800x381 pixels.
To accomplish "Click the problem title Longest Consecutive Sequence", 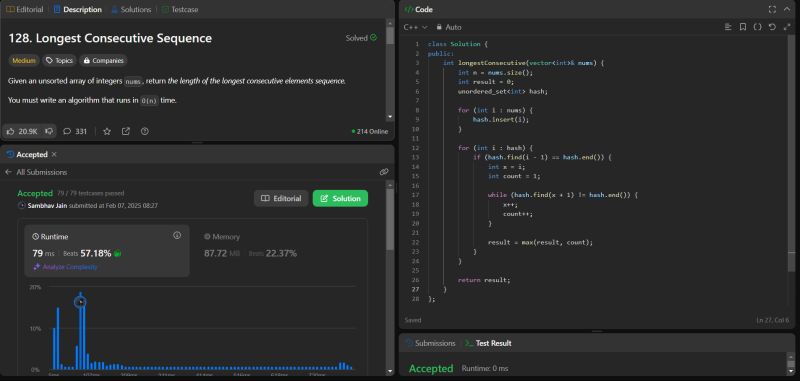I will (110, 38).
